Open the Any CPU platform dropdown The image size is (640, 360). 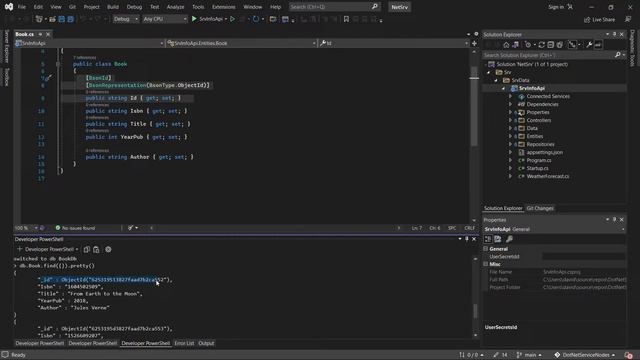click(164, 19)
